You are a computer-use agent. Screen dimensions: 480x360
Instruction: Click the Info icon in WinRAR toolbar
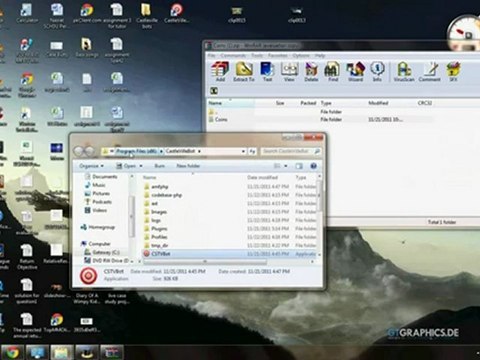377,71
